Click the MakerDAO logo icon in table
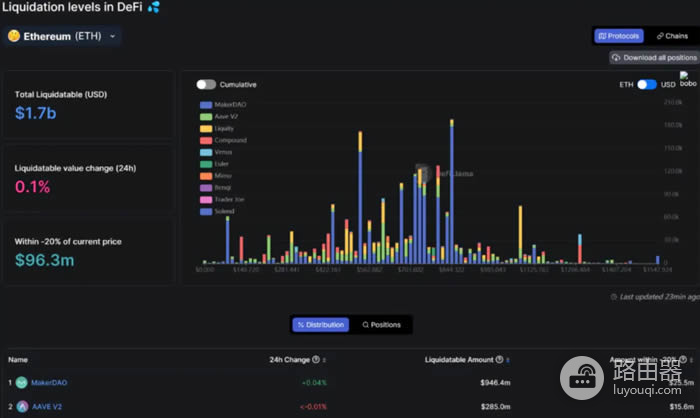 pyautogui.click(x=21, y=382)
